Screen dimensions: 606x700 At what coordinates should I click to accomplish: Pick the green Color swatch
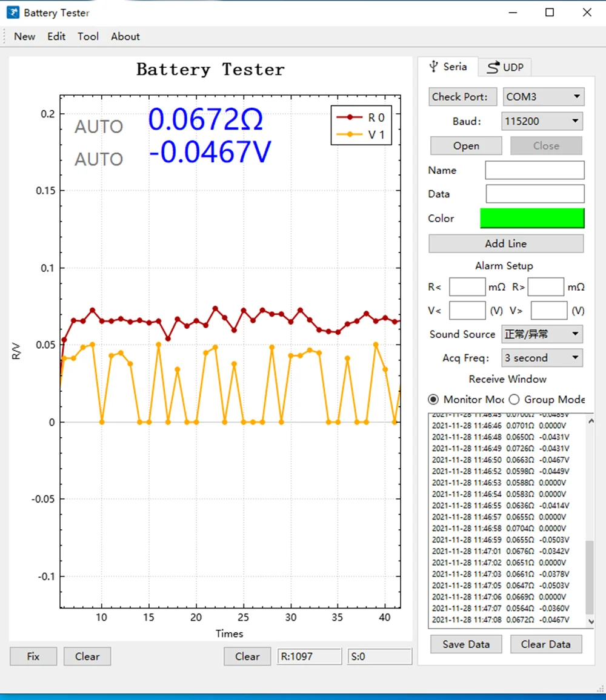(532, 219)
